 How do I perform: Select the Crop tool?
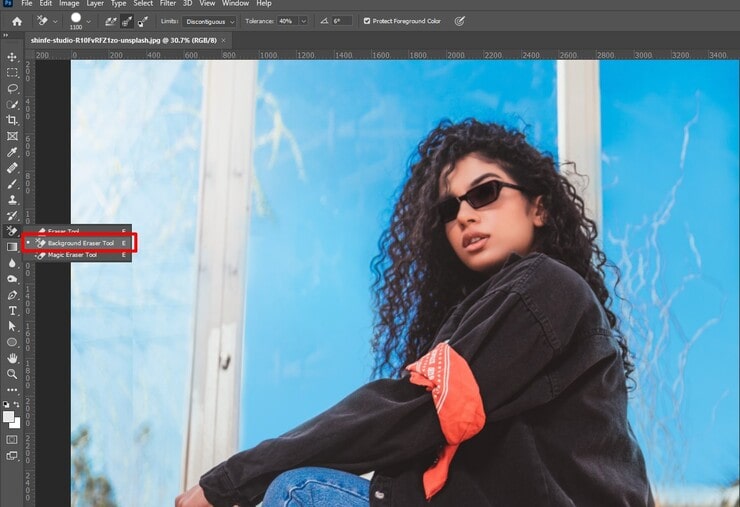point(12,120)
